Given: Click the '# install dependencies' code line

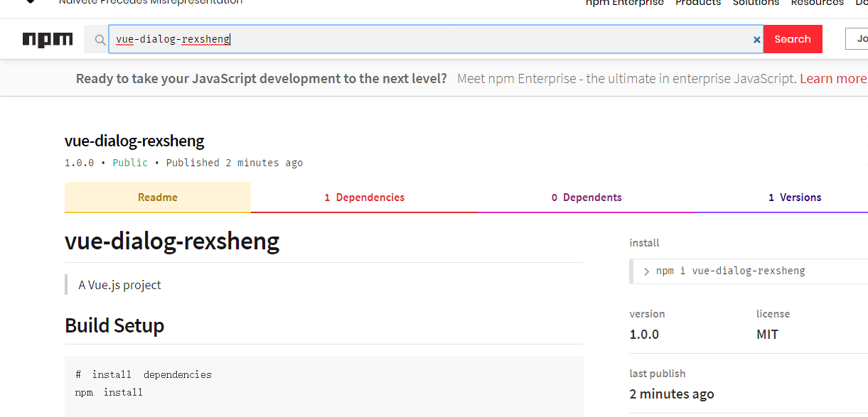Looking at the screenshot, I should pos(144,374).
